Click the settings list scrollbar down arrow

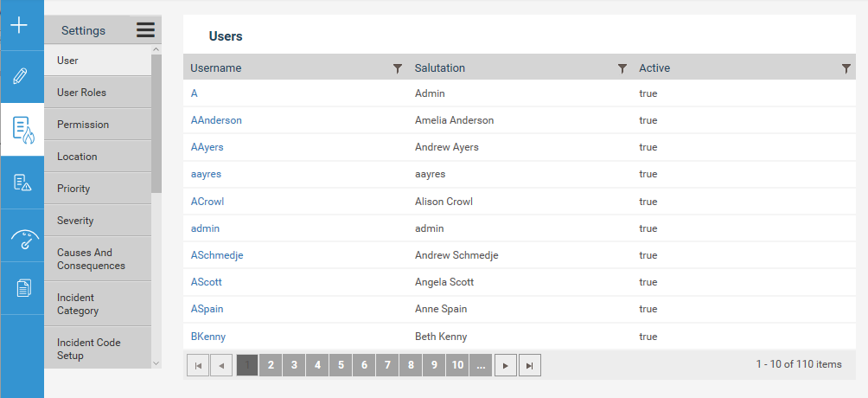point(156,363)
